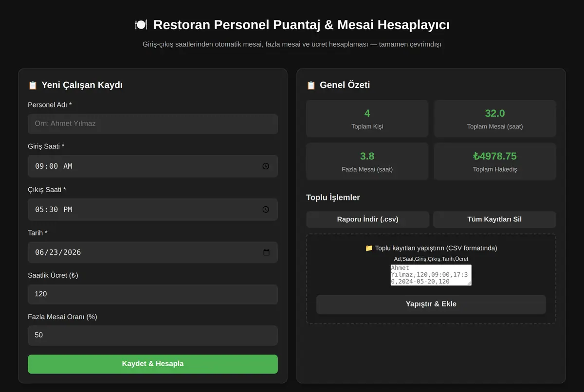Click the Giriş Saati time field
This screenshot has width=584, height=392.
[153, 166]
